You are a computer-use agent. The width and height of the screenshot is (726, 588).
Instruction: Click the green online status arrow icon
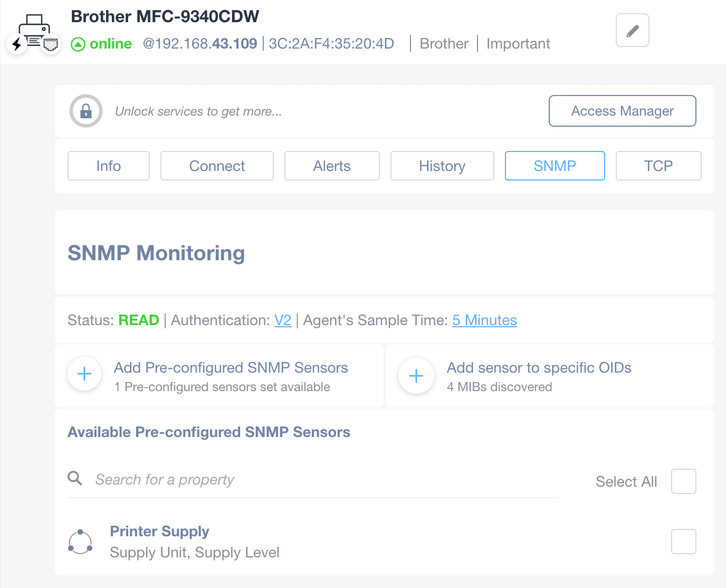point(78,44)
